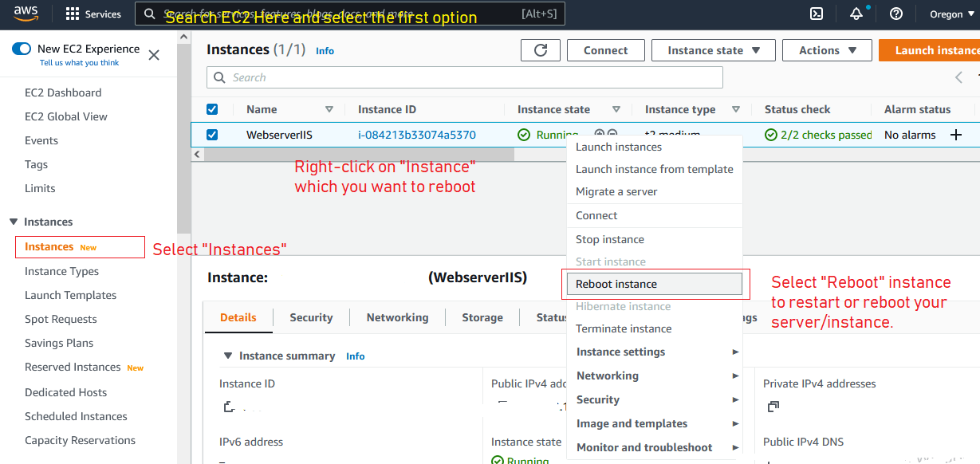
Task: Open the Oregon region dropdown
Action: 952,14
